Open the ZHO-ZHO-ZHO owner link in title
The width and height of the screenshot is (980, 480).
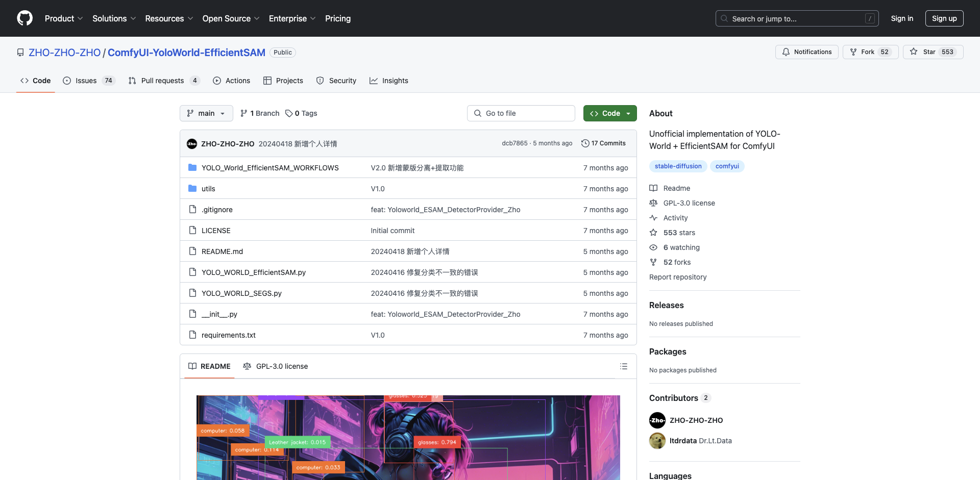click(65, 53)
